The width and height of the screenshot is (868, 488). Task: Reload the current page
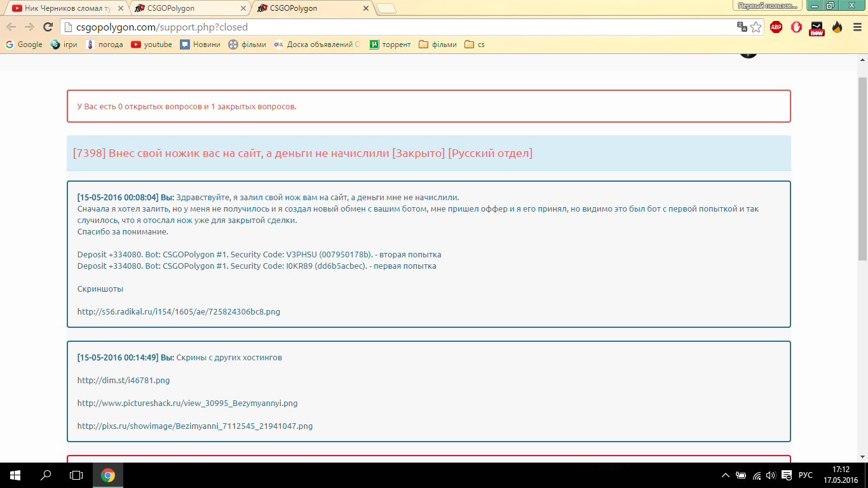(x=48, y=27)
